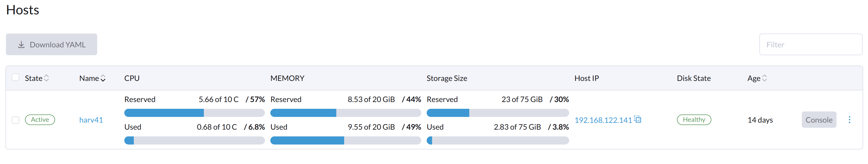Click the Download YAML button
Image resolution: width=868 pixels, height=164 pixels.
[52, 44]
